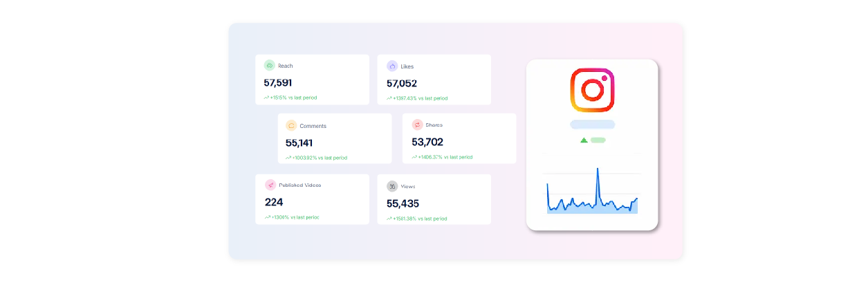Select the Likes value 57,052
The width and height of the screenshot is (868, 294).
[402, 83]
